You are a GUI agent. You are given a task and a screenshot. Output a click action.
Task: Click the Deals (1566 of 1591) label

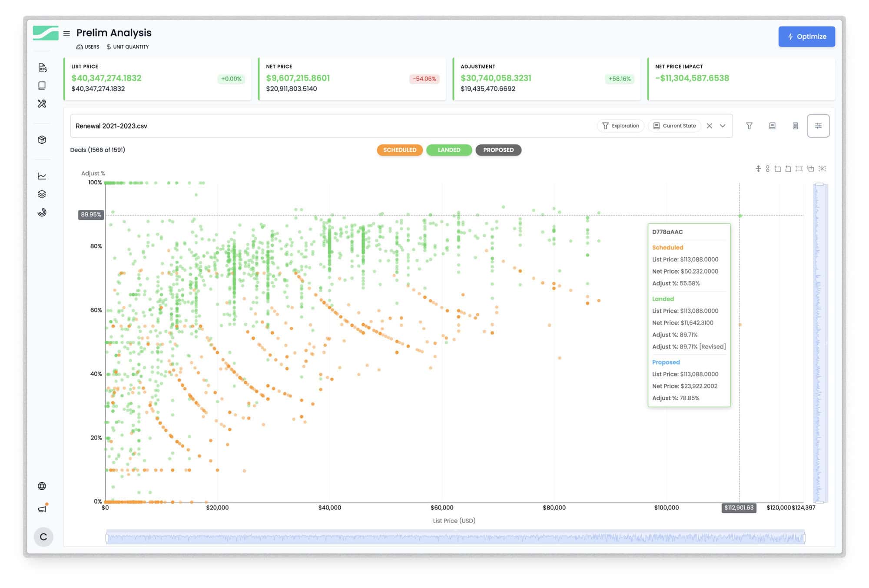point(98,149)
